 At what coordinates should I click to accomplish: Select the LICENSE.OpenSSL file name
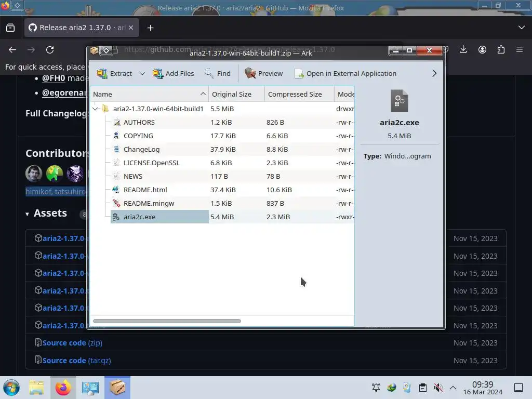(x=152, y=163)
